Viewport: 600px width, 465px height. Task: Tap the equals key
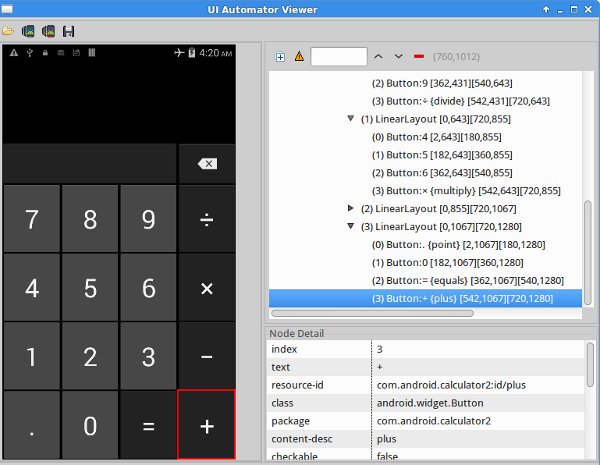(x=148, y=425)
